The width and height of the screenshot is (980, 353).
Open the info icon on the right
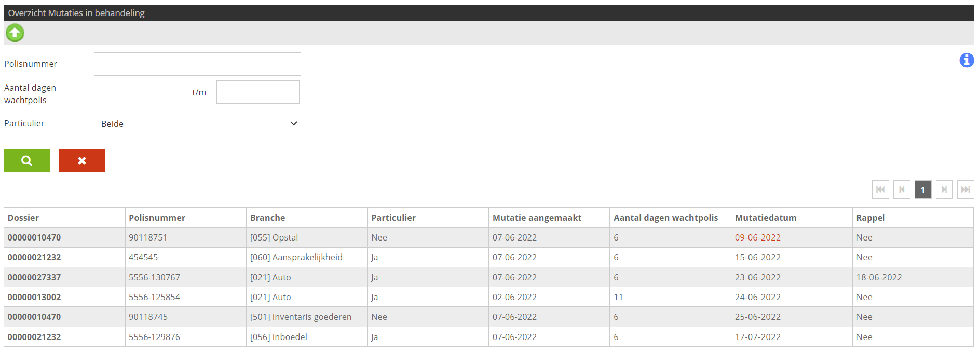click(x=967, y=61)
